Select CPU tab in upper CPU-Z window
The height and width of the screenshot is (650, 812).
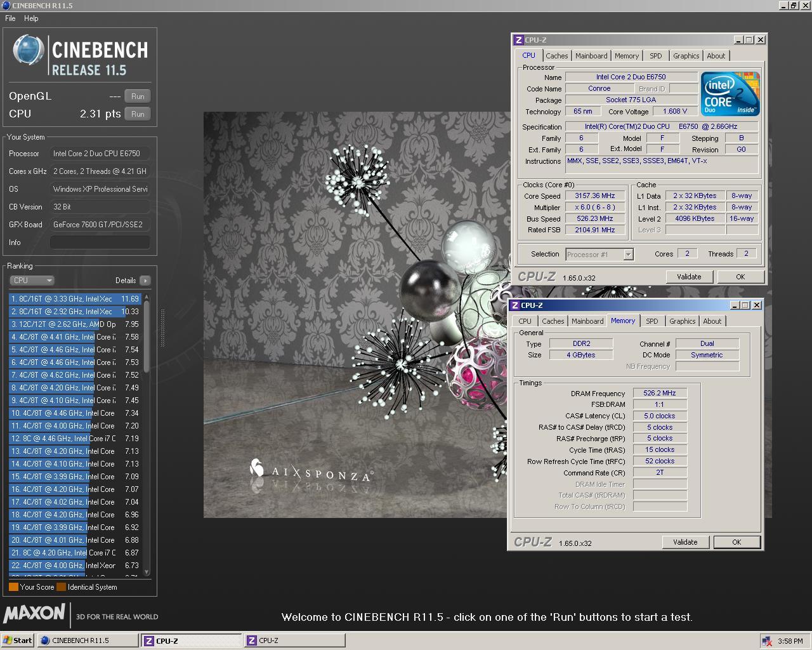[528, 55]
